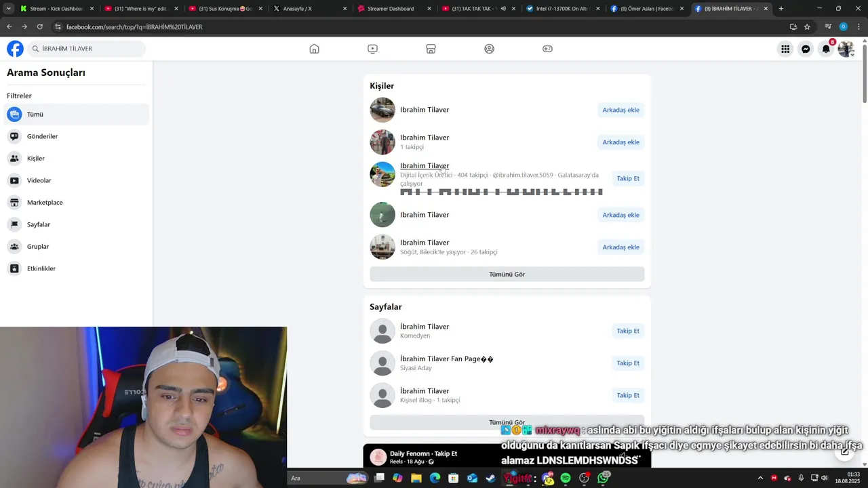868x488 pixels.
Task: Switch to Ömer Aslan Facebook tab
Action: pyautogui.click(x=647, y=9)
